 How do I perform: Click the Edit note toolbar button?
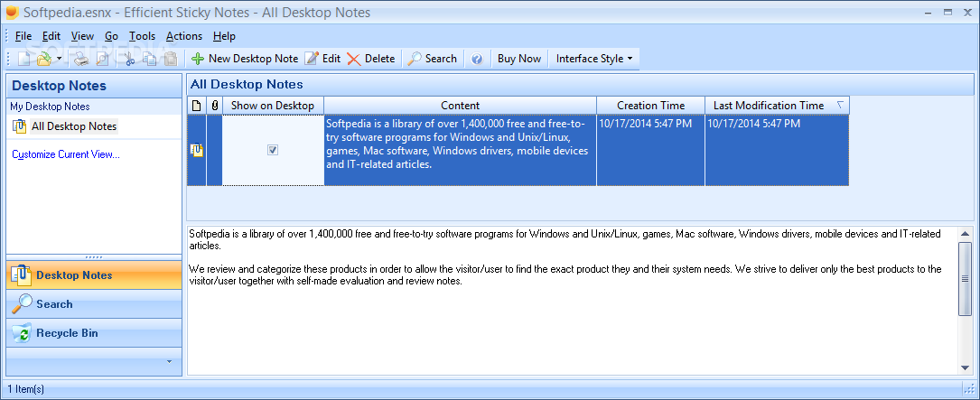[x=322, y=59]
